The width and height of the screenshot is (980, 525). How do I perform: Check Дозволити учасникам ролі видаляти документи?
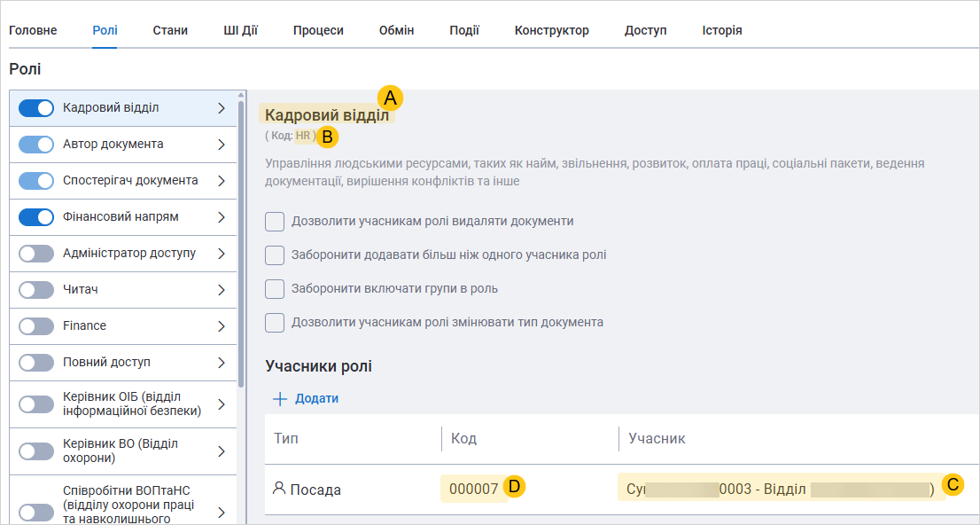pos(275,222)
